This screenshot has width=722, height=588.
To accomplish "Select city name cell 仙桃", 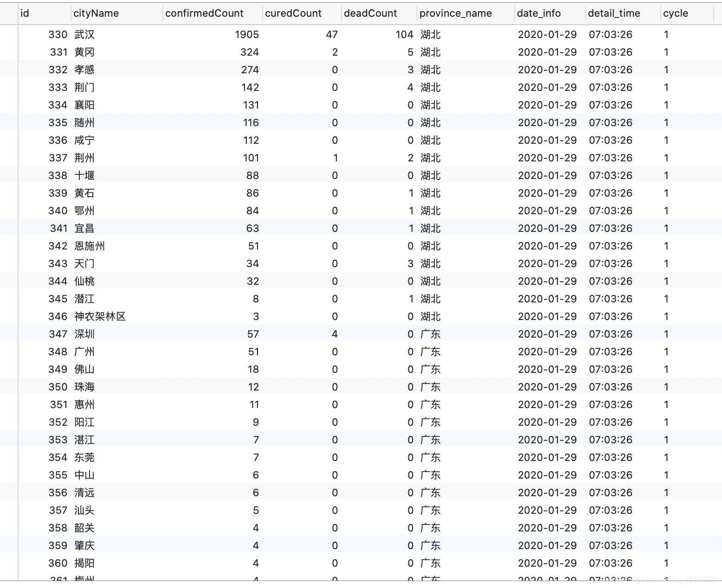I will click(84, 281).
